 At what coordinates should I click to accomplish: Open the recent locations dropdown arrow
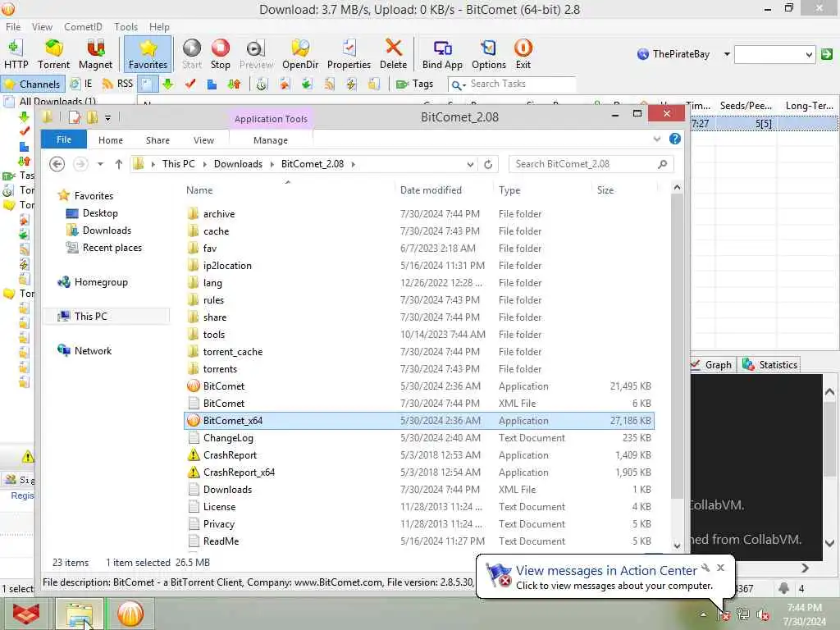tap(100, 164)
